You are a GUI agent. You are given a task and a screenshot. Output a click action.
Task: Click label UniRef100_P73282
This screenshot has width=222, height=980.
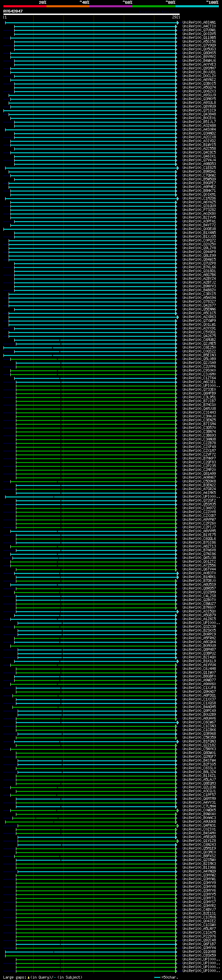click(199, 210)
